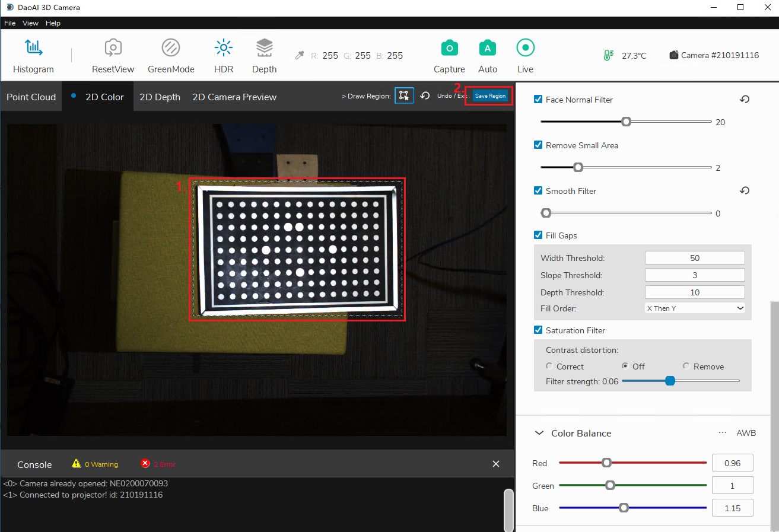
Task: Uncheck the Face Normal Filter checkbox
Action: click(x=538, y=100)
